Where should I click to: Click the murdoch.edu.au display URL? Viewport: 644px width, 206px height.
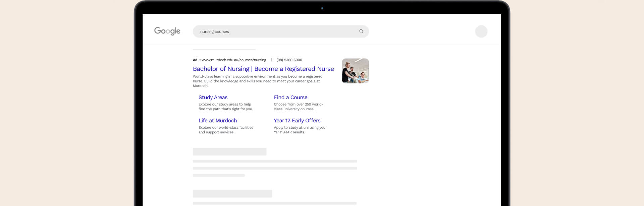[x=234, y=60]
